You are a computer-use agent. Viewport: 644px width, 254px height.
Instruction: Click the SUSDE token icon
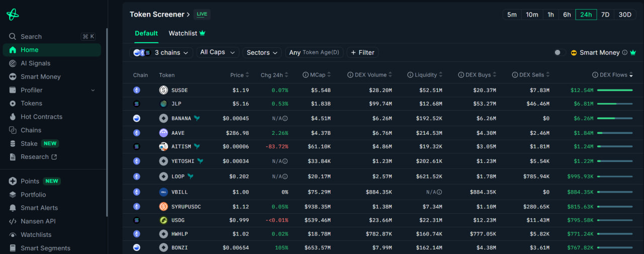click(164, 90)
